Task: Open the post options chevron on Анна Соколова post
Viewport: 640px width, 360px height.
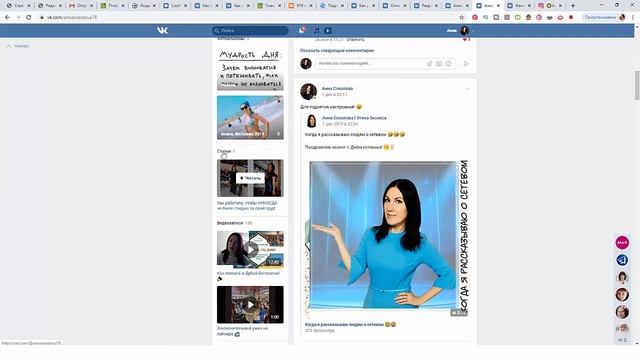Action: coord(467,89)
